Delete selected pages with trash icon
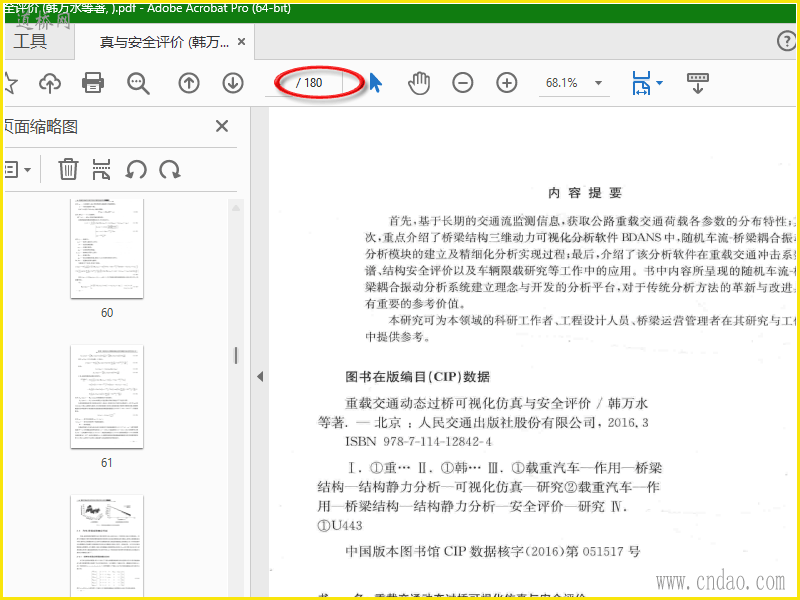 [68, 169]
